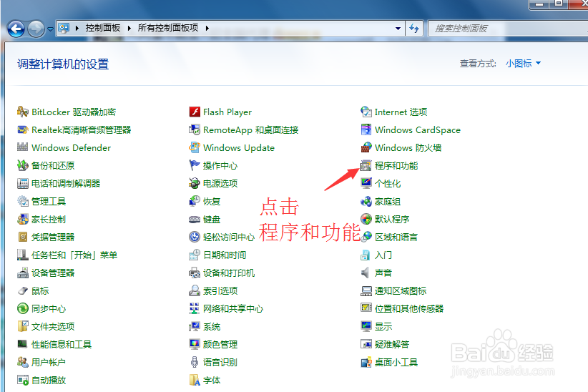The image size is (588, 392).
Task: Open the 个性化 link
Action: coord(388,183)
